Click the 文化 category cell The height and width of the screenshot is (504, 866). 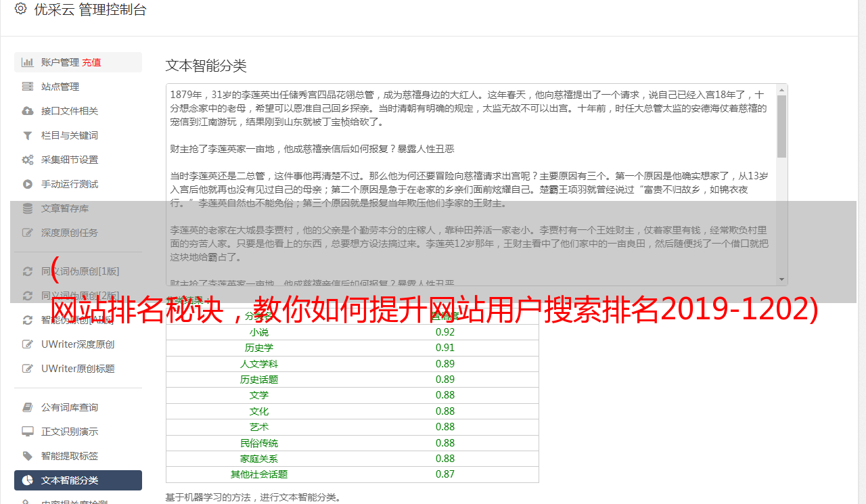click(259, 411)
